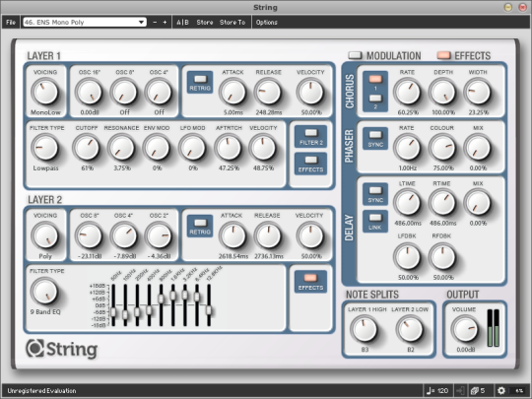Image resolution: width=532 pixels, height=399 pixels.
Task: Enable the Phaser SYNC toggle
Action: click(375, 139)
